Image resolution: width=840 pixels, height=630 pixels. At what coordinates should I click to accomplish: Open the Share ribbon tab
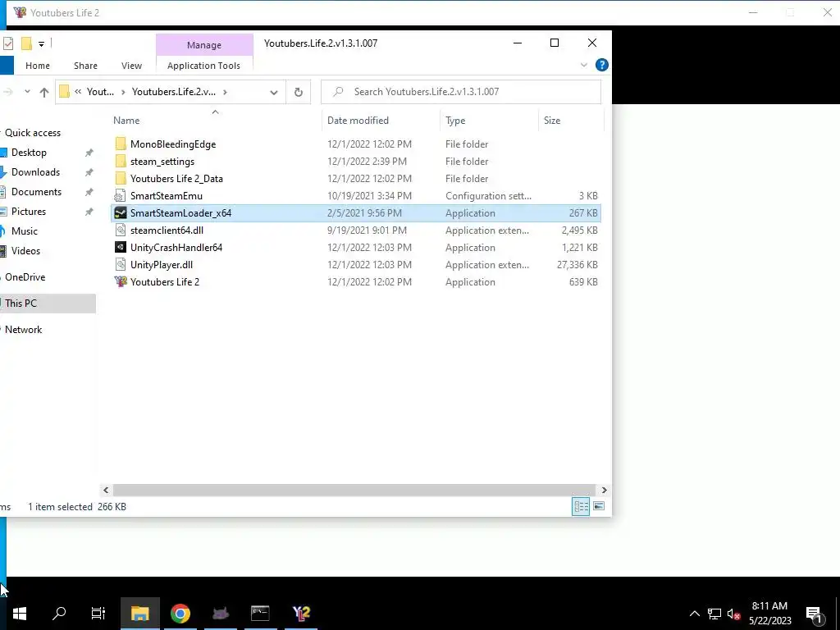click(85, 66)
